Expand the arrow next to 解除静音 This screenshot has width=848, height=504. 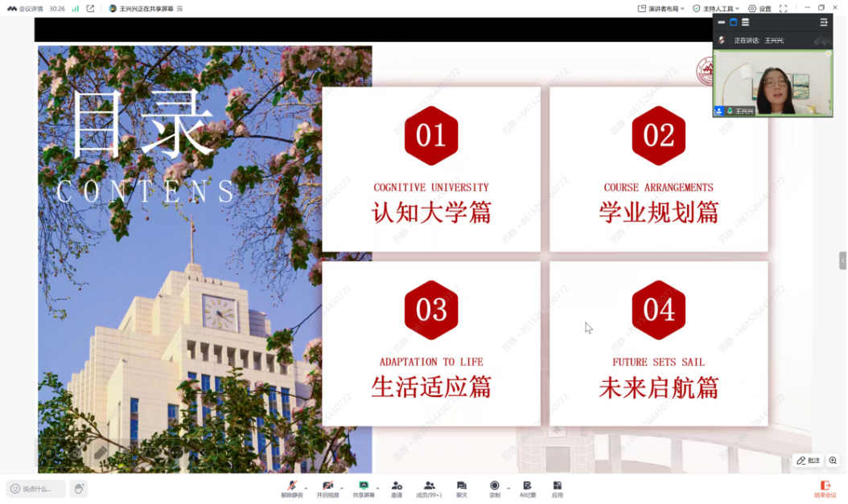[x=306, y=488]
